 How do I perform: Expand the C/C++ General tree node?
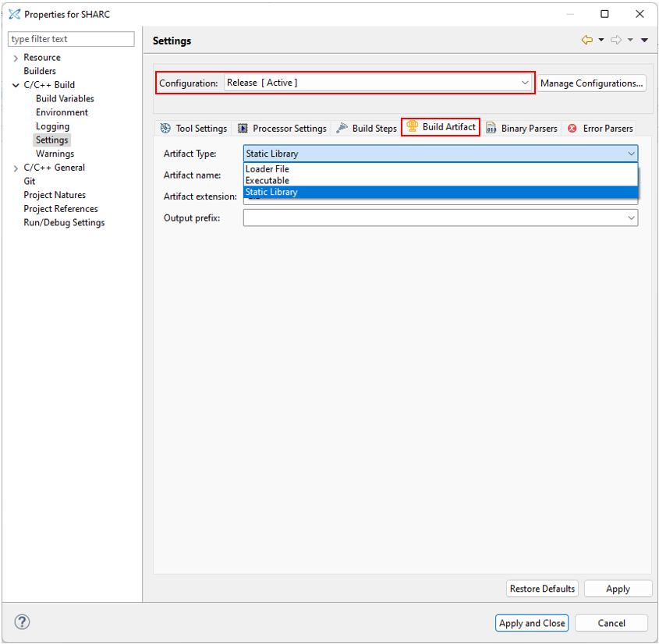click(x=16, y=168)
